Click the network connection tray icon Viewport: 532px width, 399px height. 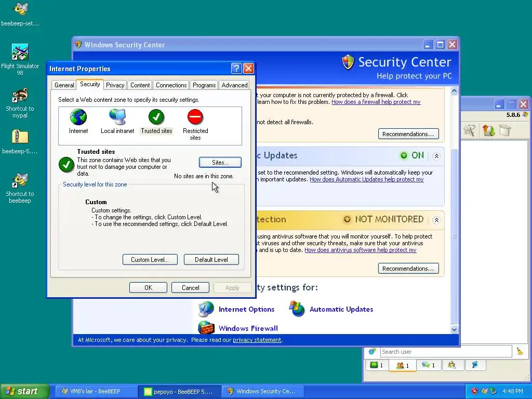[x=494, y=391]
